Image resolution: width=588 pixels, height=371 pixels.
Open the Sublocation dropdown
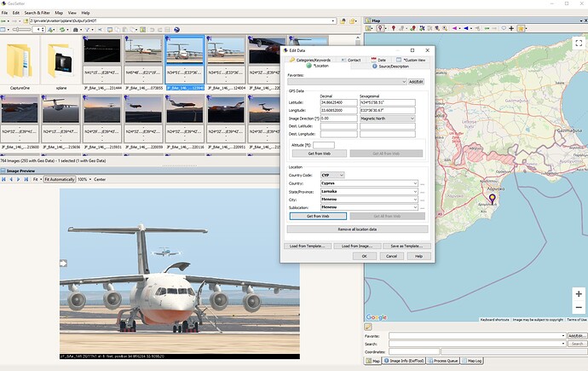pos(415,207)
